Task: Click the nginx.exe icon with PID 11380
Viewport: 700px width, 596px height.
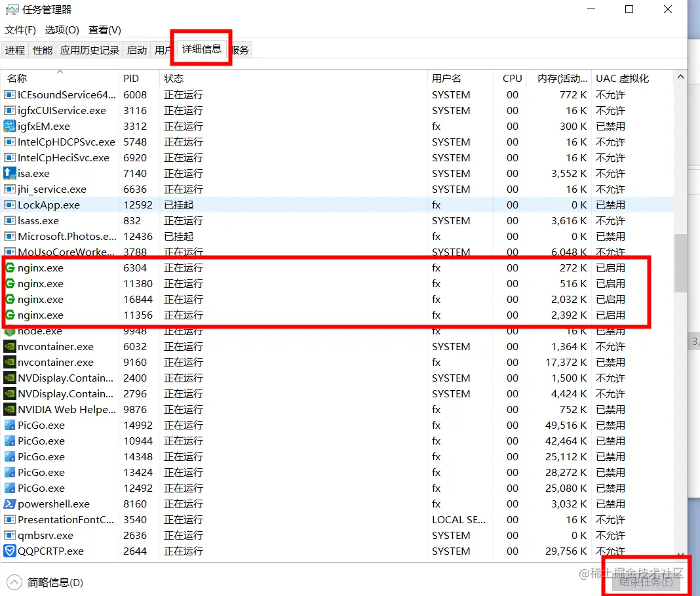Action: [x=10, y=283]
